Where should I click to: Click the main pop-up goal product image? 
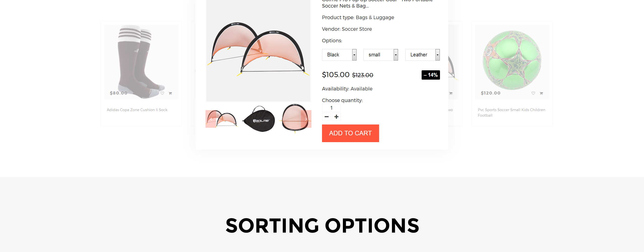tap(258, 50)
